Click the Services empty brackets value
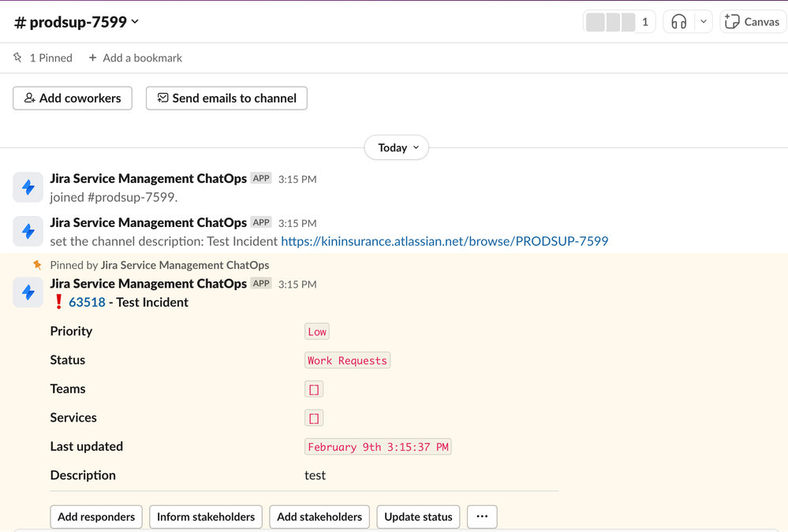 click(314, 418)
